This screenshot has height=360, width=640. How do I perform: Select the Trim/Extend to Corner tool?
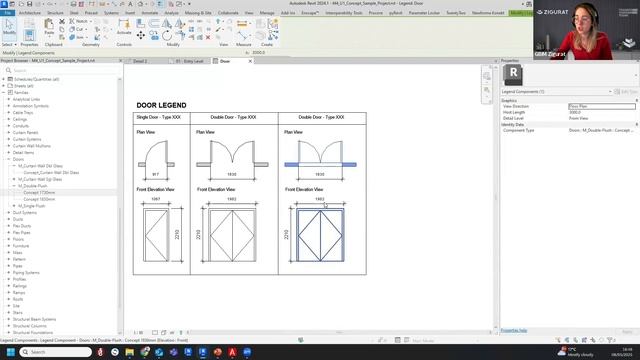pos(180,36)
